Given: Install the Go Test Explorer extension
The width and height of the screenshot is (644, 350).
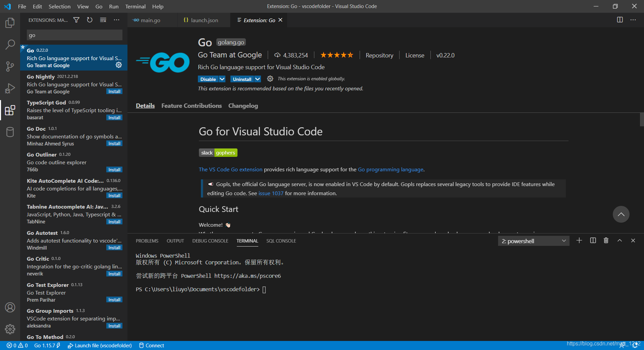Looking at the screenshot, I should point(114,300).
